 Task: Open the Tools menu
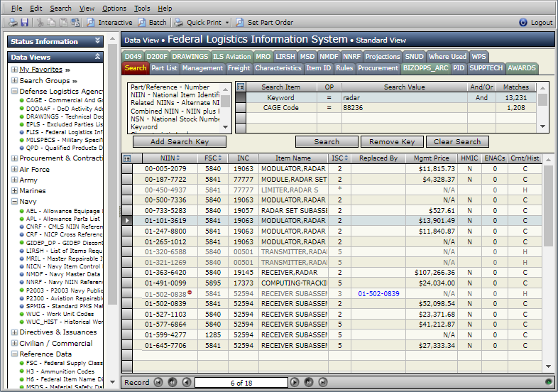tap(142, 9)
